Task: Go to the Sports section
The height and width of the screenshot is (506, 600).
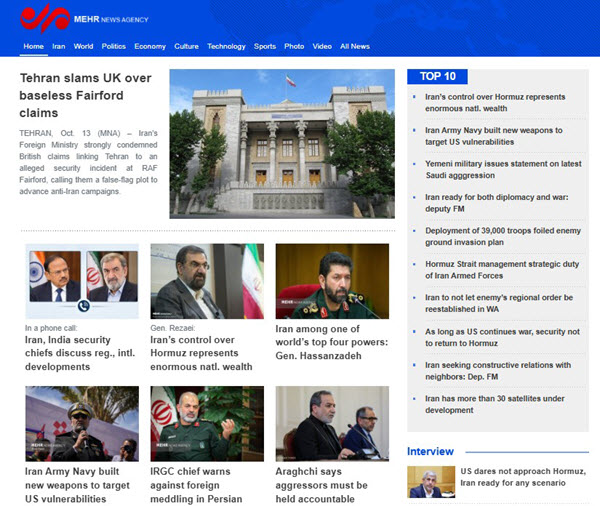Action: point(265,46)
